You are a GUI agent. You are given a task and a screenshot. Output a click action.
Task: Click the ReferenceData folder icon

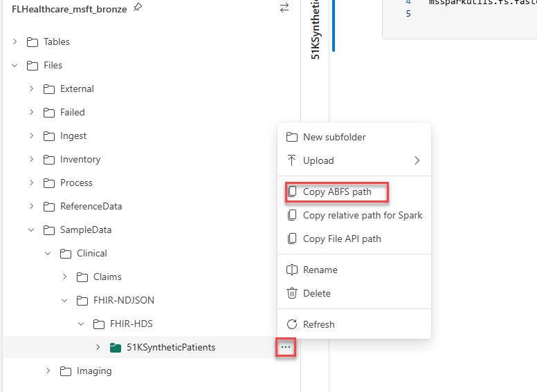click(x=49, y=207)
